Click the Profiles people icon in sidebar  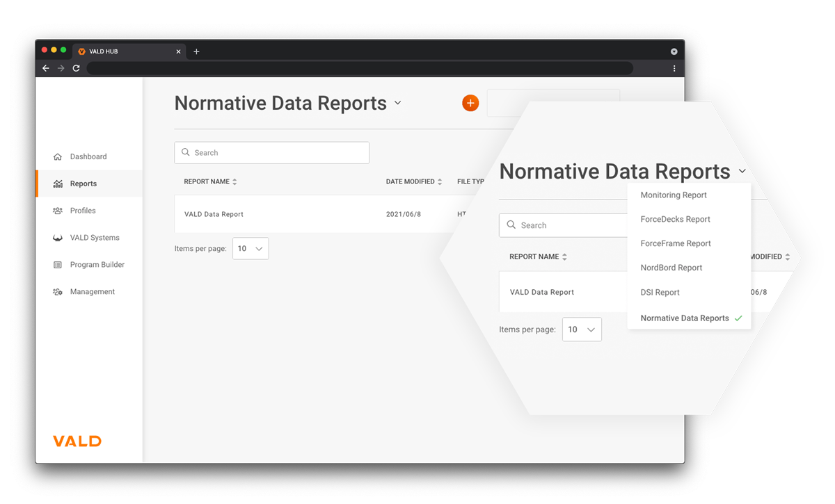coord(58,211)
